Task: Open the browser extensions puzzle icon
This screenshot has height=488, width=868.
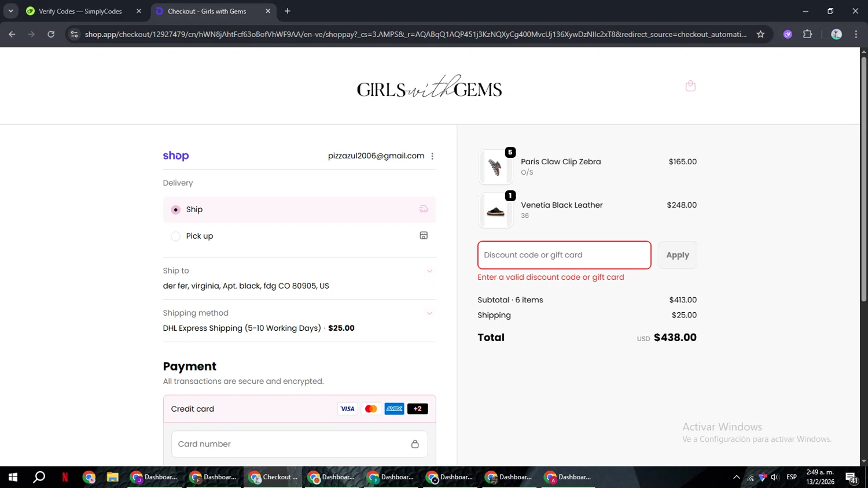Action: [808, 34]
